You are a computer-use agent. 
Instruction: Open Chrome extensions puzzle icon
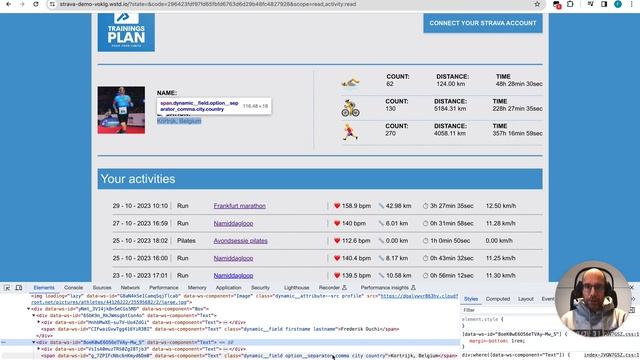pyautogui.click(x=570, y=4)
